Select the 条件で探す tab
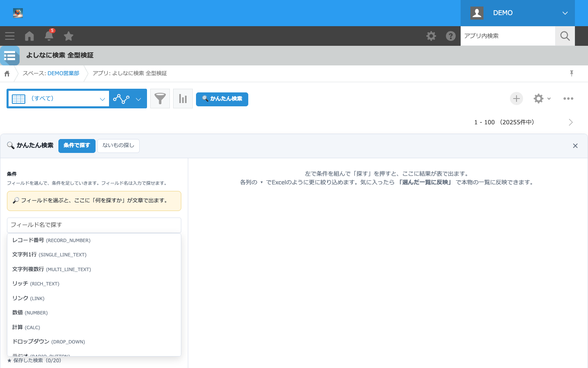This screenshot has height=368, width=588. point(77,146)
